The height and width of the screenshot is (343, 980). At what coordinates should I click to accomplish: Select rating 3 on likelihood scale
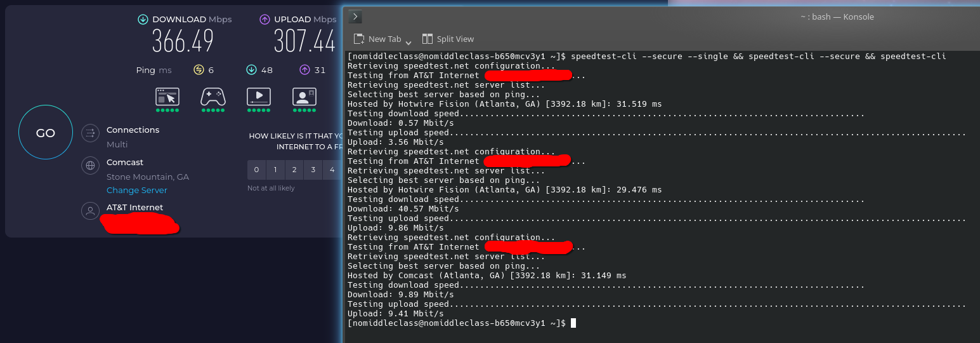(x=313, y=170)
